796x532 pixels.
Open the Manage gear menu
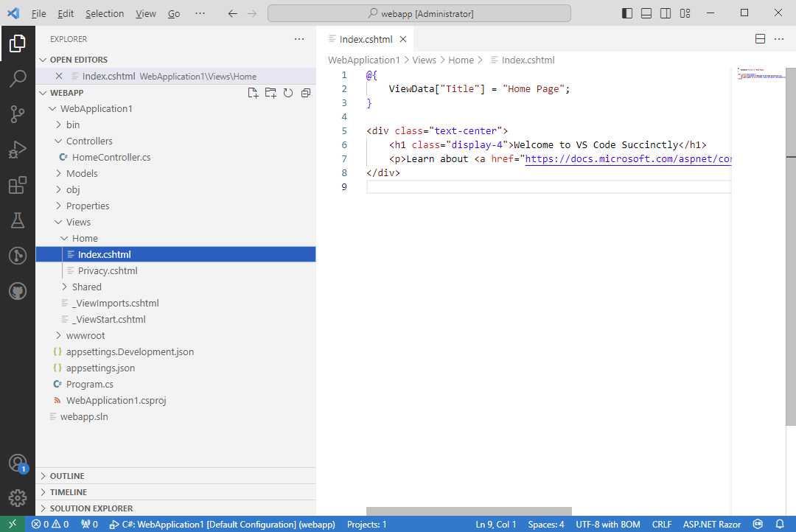17,498
